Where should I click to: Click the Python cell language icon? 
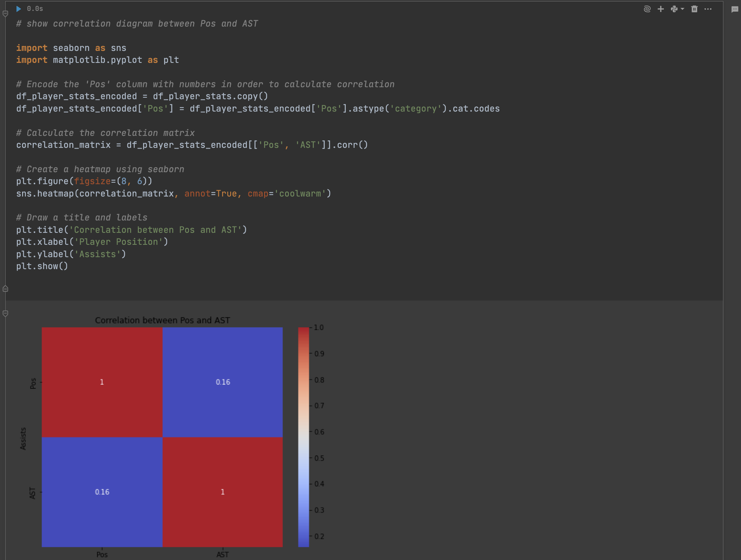674,9
